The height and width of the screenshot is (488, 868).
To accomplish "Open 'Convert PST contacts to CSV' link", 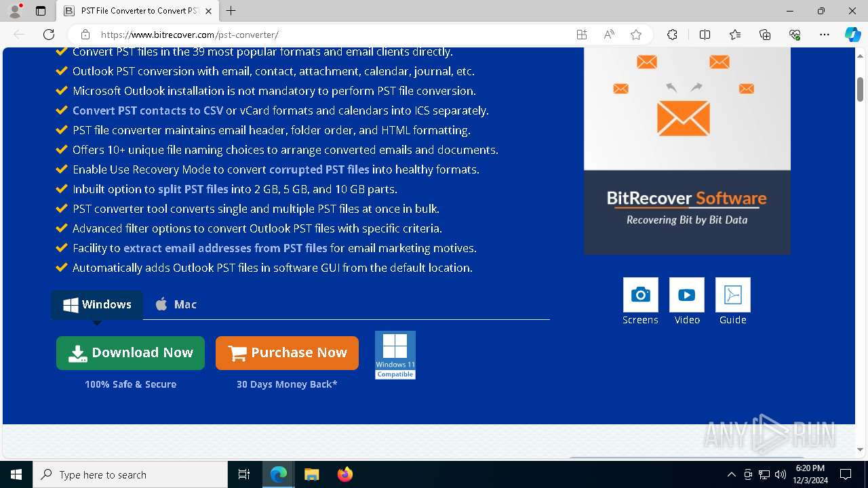I will 148,110.
